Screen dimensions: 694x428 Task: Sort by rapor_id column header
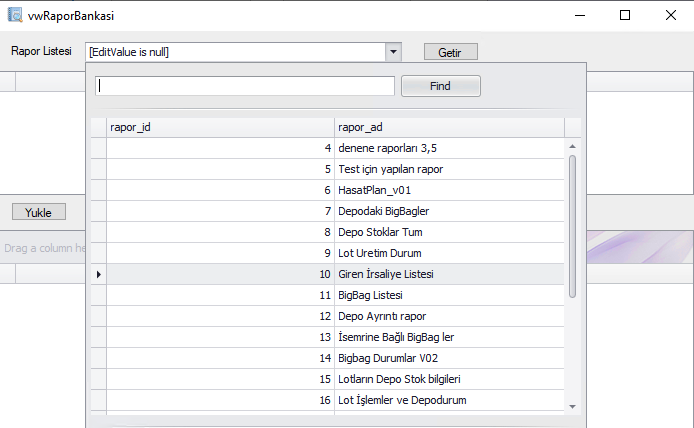point(220,127)
